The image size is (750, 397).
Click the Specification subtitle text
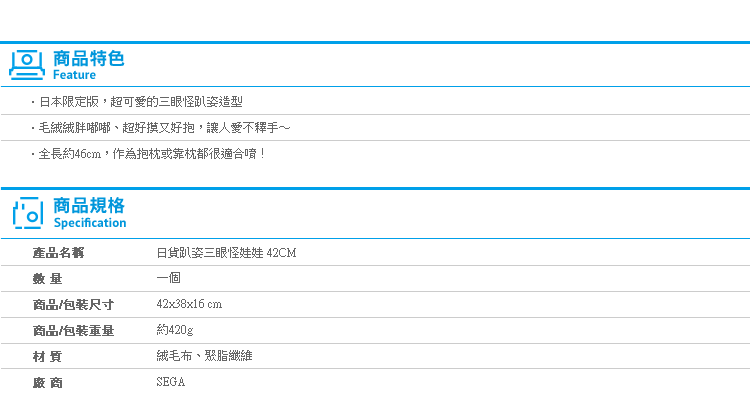[90, 223]
